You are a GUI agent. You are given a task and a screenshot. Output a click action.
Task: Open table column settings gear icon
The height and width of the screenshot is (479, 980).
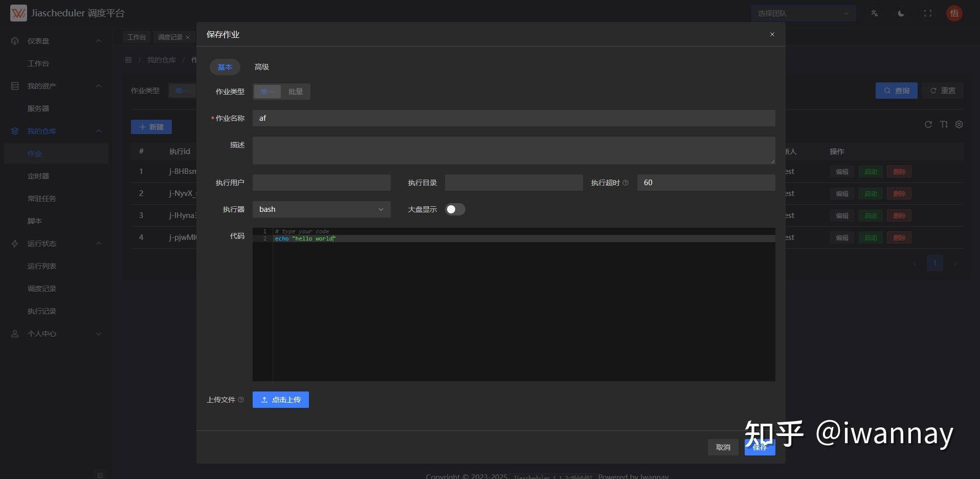point(959,124)
